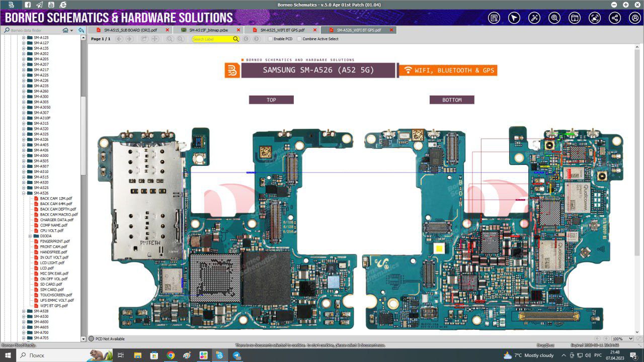Close the SM-A515F_bitmap.pcbe tab
Image resolution: width=644 pixels, height=362 pixels.
(x=238, y=30)
